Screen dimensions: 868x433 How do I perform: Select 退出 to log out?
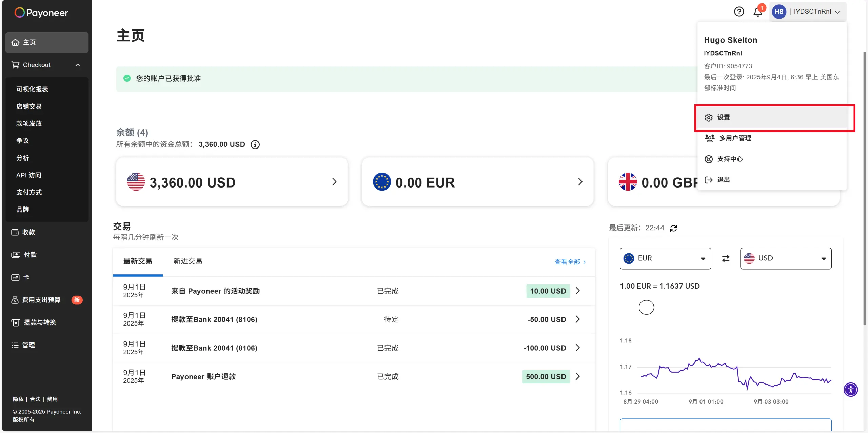(x=772, y=180)
